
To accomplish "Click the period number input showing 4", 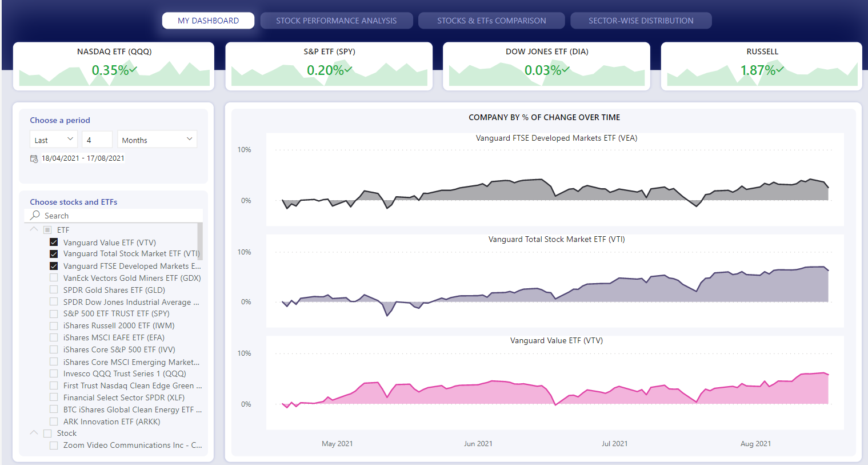I will [x=97, y=140].
